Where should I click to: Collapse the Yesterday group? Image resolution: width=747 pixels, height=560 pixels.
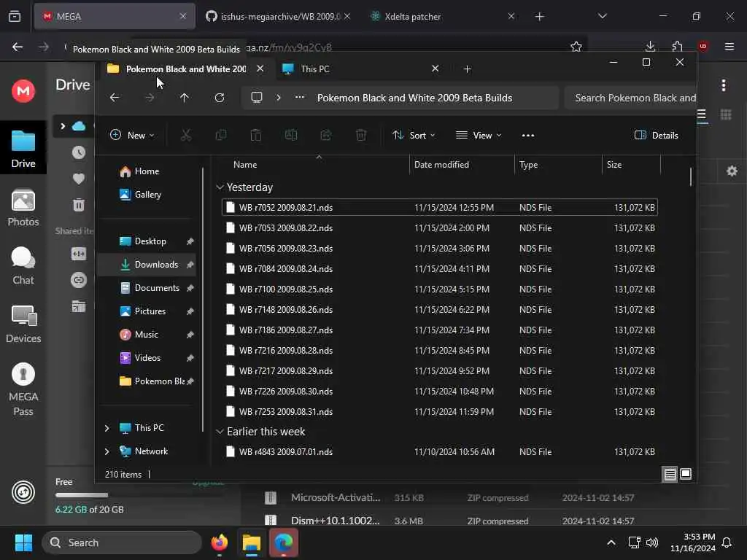(220, 187)
